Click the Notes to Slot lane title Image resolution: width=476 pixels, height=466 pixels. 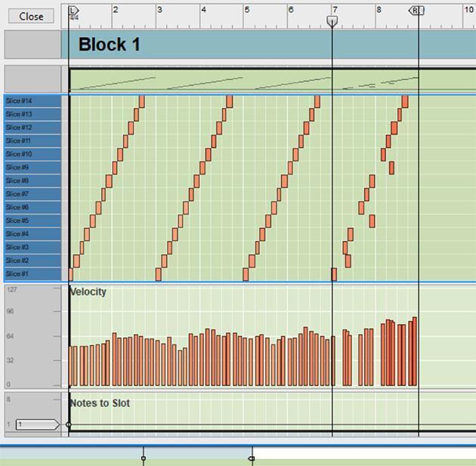(x=100, y=403)
